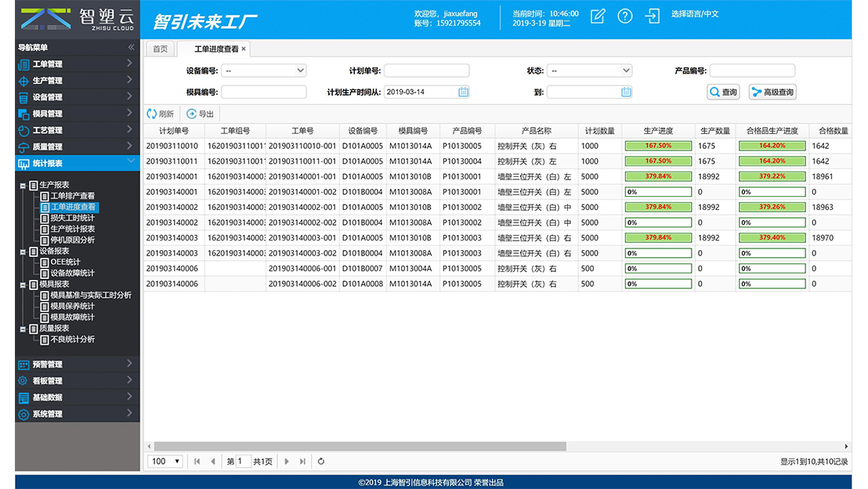Click the 计划单号 input field
The image size is (868, 489).
click(x=426, y=71)
